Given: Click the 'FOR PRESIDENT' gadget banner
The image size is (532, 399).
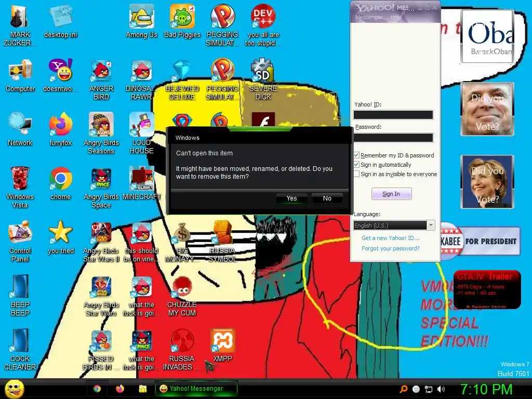Looking at the screenshot, I should click(x=480, y=241).
